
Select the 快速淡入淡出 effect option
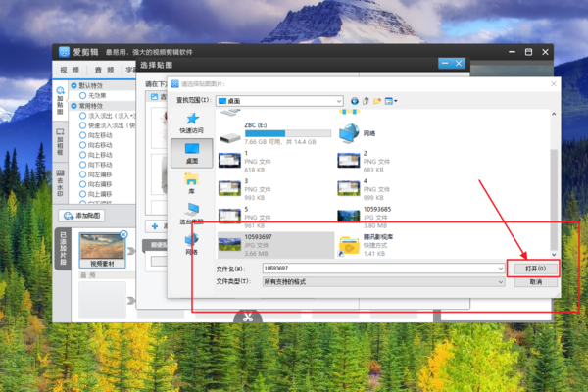click(x=107, y=125)
